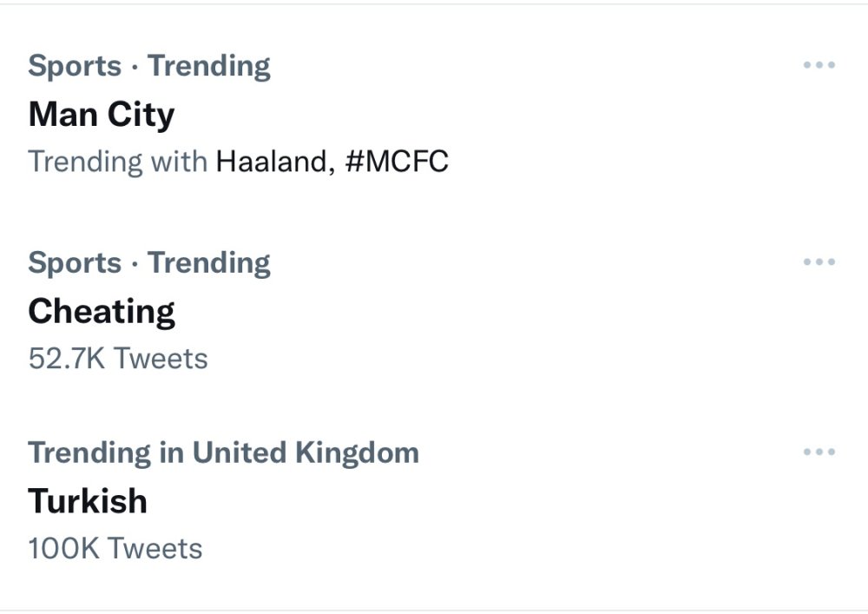The width and height of the screenshot is (868, 614).
Task: Click 'United Kingdom' text above Turkish
Action: 306,452
